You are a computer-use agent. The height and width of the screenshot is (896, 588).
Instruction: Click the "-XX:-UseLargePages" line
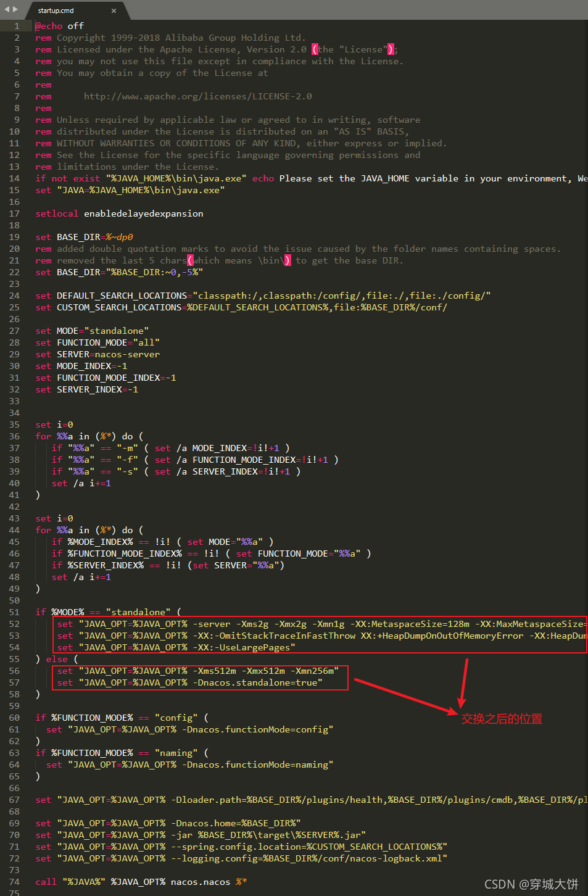tap(176, 647)
